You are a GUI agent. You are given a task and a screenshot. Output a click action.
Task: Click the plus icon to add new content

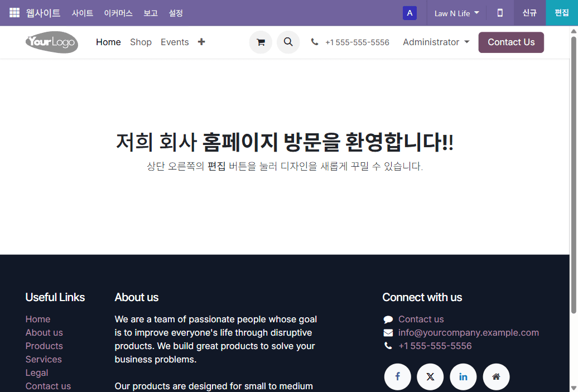coord(201,42)
